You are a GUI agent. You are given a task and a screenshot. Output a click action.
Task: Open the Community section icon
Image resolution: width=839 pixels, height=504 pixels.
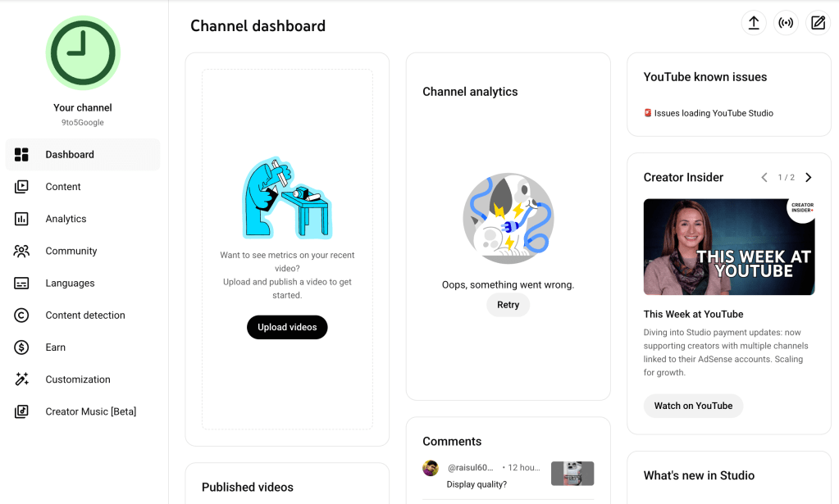point(20,251)
